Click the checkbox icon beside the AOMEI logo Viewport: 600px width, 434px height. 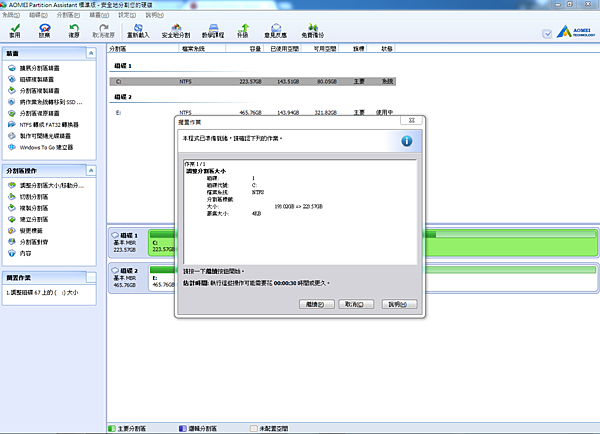tap(547, 34)
